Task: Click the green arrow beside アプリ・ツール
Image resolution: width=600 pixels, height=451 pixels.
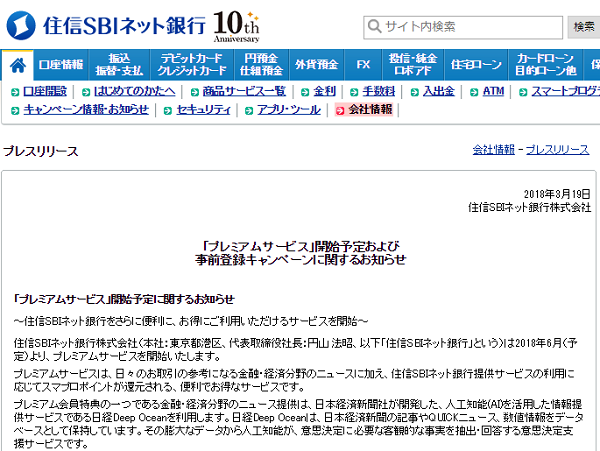Action: coord(249,111)
